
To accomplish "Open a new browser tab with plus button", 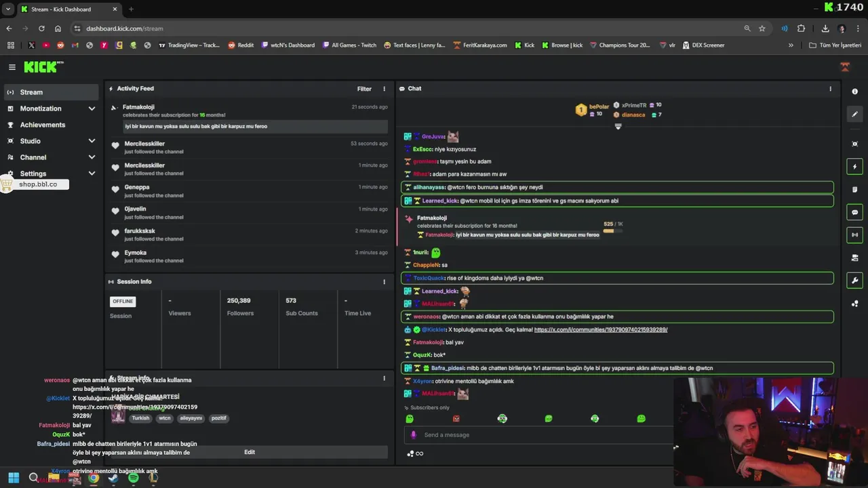I will pos(131,9).
